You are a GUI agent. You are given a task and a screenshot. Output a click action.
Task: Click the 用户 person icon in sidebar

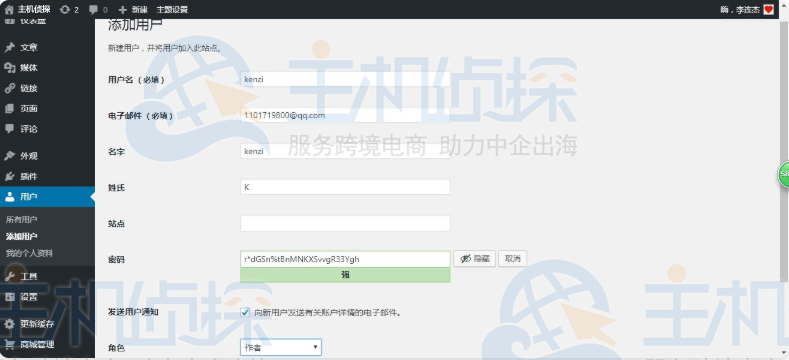coord(10,197)
